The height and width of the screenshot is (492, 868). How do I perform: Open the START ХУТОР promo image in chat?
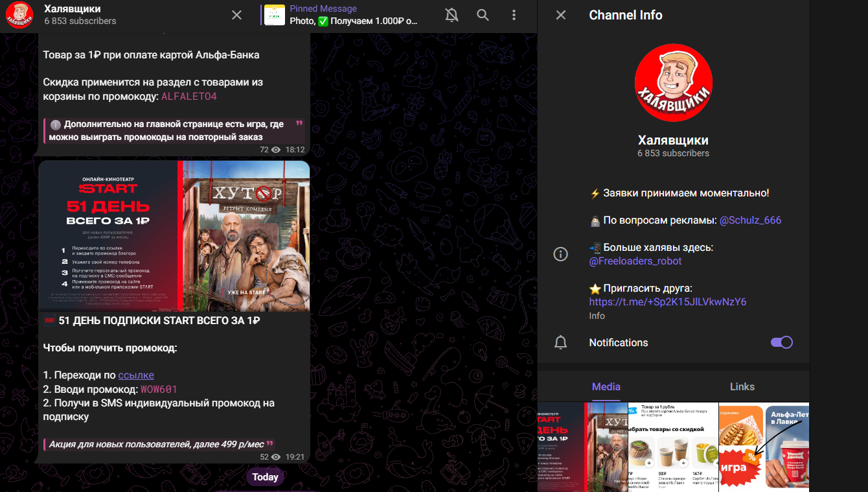tap(174, 236)
